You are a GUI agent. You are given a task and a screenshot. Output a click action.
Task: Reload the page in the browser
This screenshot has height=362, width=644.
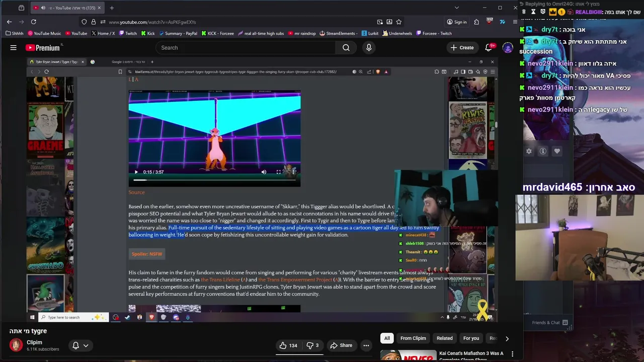click(x=33, y=22)
